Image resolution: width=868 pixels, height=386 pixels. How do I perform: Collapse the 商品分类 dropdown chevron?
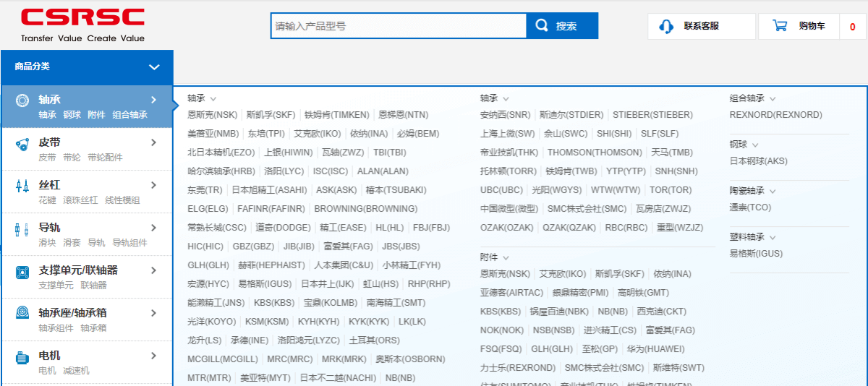154,67
